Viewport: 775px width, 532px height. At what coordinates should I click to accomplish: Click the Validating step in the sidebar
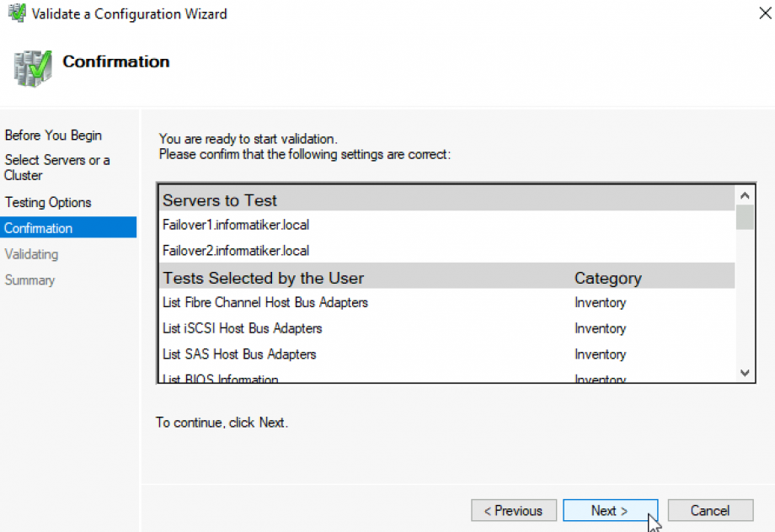31,254
